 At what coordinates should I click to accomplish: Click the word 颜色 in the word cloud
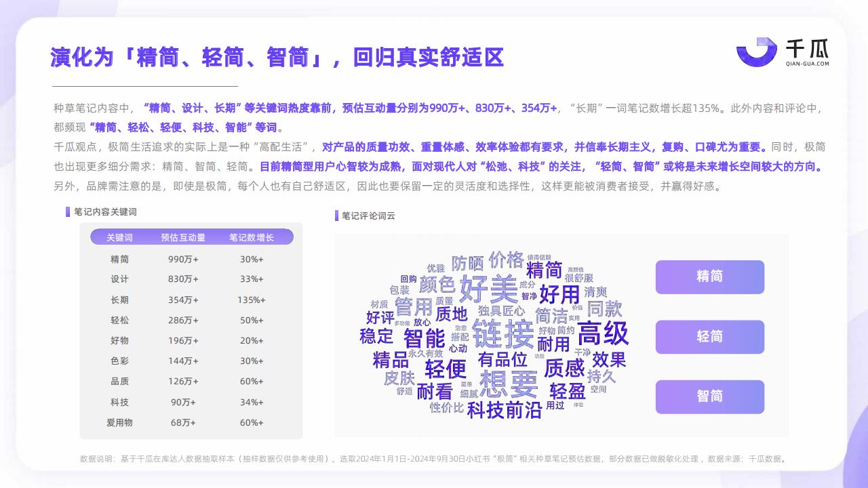click(x=437, y=284)
